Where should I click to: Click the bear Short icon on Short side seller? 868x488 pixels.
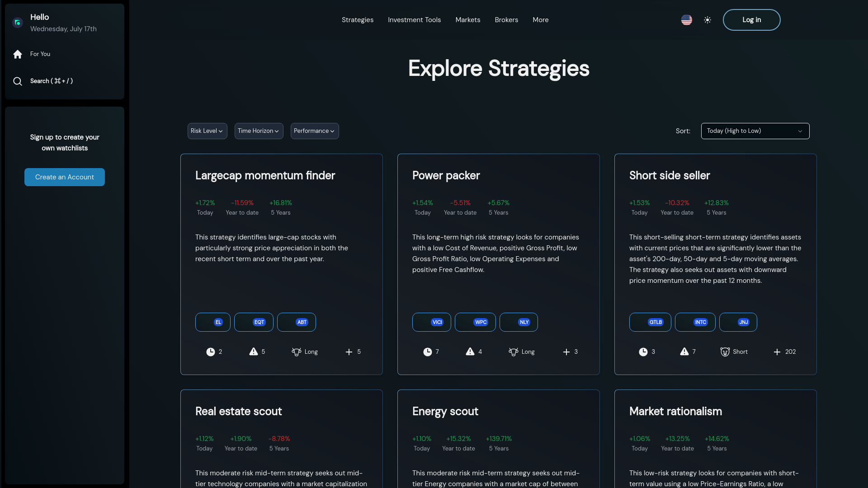(725, 352)
